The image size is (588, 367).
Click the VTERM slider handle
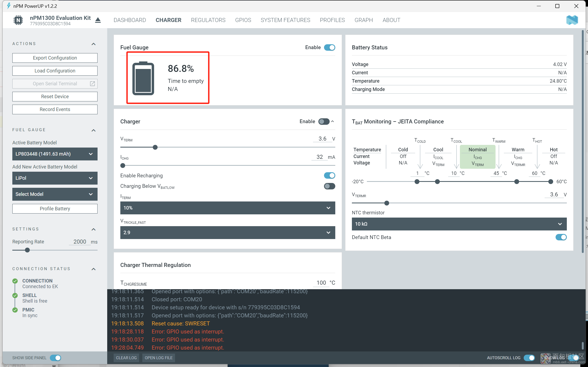pyautogui.click(x=155, y=147)
